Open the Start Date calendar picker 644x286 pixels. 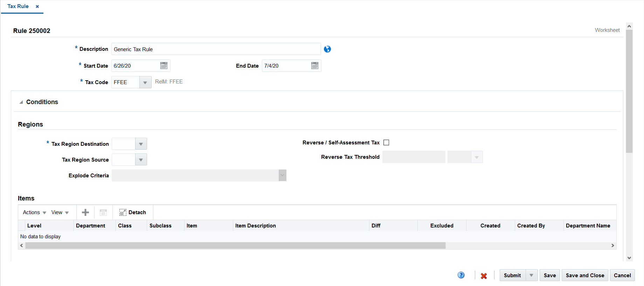click(x=164, y=66)
